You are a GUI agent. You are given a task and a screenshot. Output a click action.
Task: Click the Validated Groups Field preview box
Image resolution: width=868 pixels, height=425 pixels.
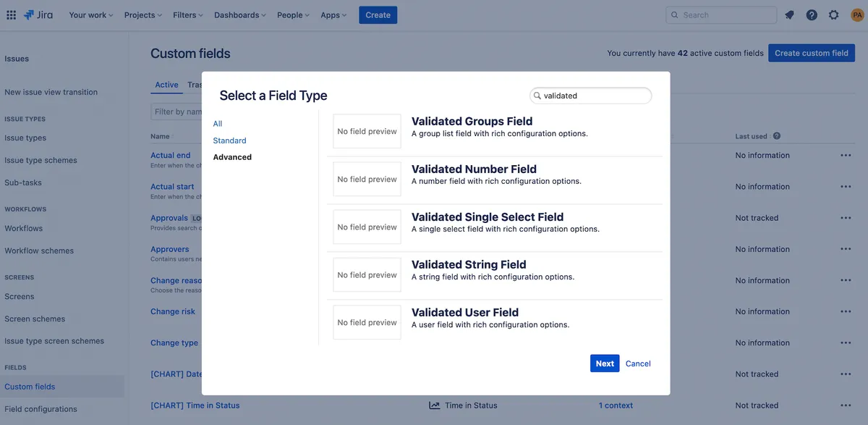coord(367,132)
